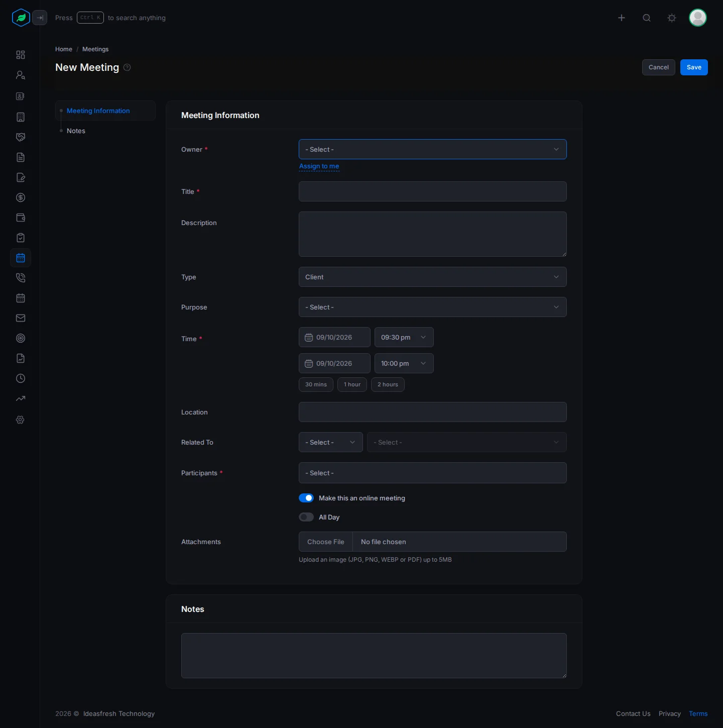Open the 09:30 pm start time dropdown
This screenshot has height=728, width=723.
tap(404, 337)
